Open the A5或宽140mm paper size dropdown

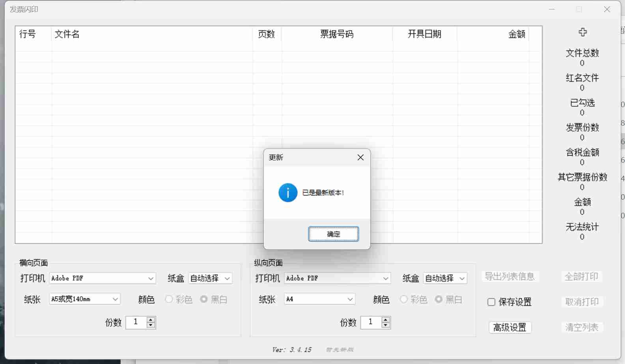pyautogui.click(x=115, y=299)
